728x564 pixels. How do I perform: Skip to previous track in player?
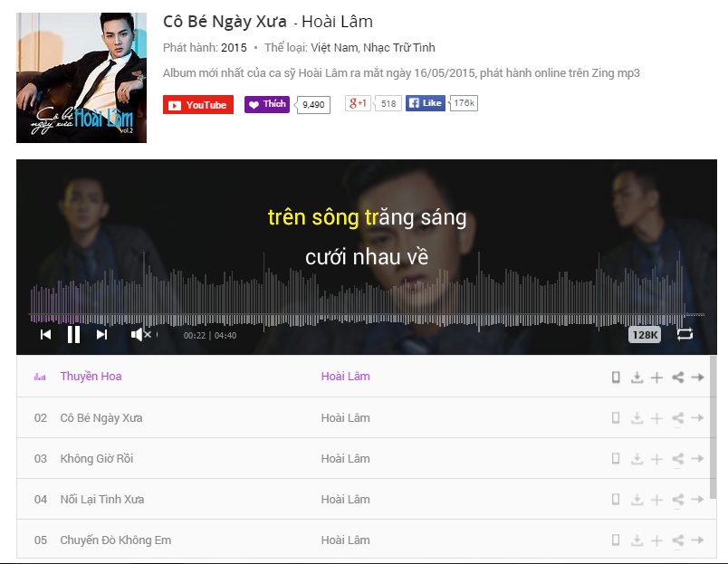[45, 335]
